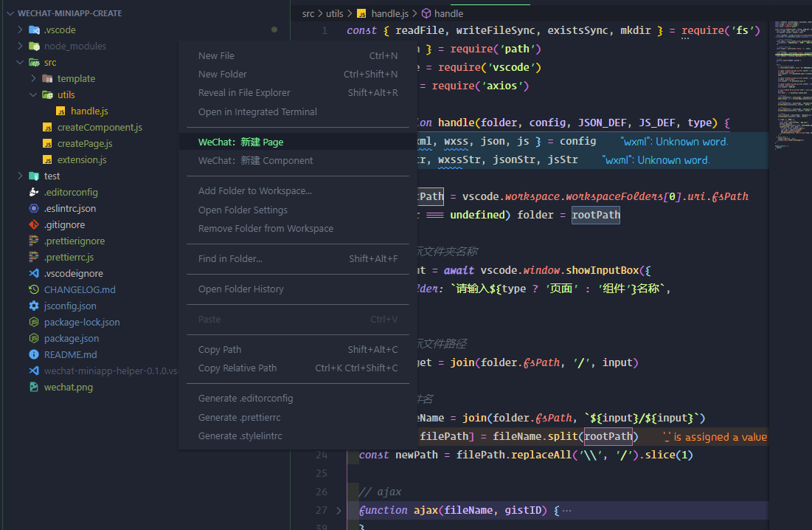Click the JS icon beside createComponent.js

tap(47, 128)
